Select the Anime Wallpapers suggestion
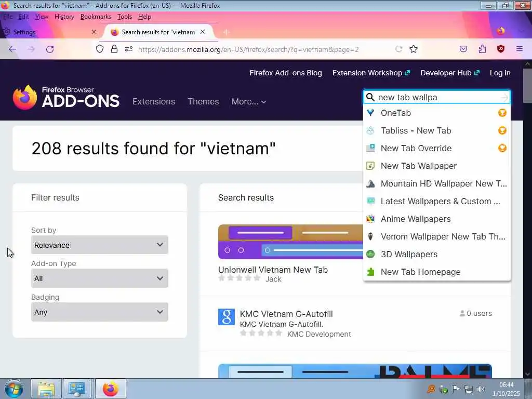This screenshot has width=532, height=399. [436, 219]
